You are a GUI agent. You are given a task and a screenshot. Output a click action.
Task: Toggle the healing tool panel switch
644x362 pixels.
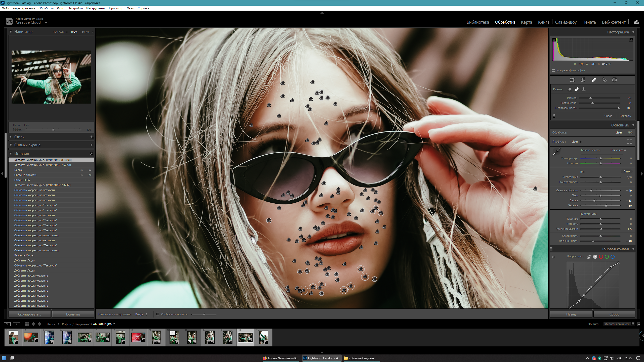pos(554,116)
